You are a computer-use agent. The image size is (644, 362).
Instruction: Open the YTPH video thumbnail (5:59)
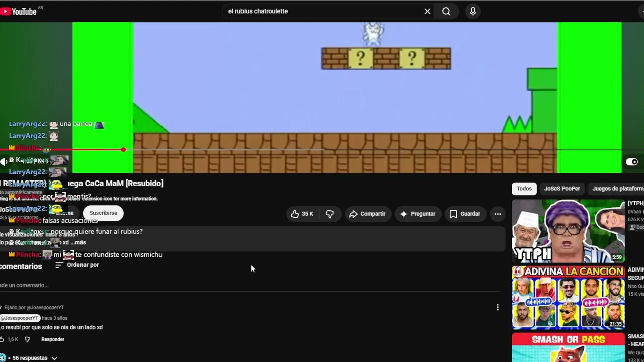[569, 231]
